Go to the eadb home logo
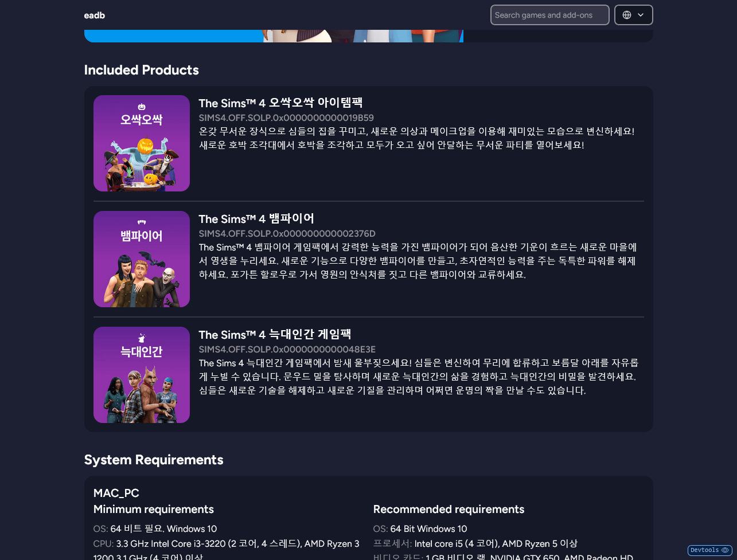This screenshot has height=560, width=737. pos(94,15)
